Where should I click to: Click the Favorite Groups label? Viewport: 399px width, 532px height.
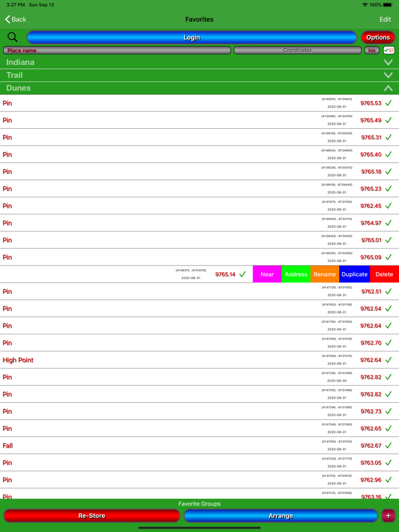199,504
